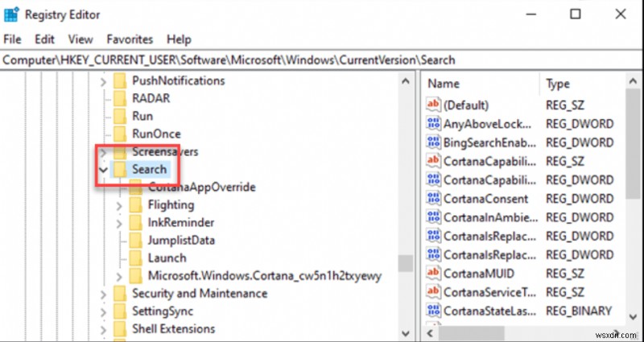Select the InkReminder folder icon

click(x=135, y=223)
